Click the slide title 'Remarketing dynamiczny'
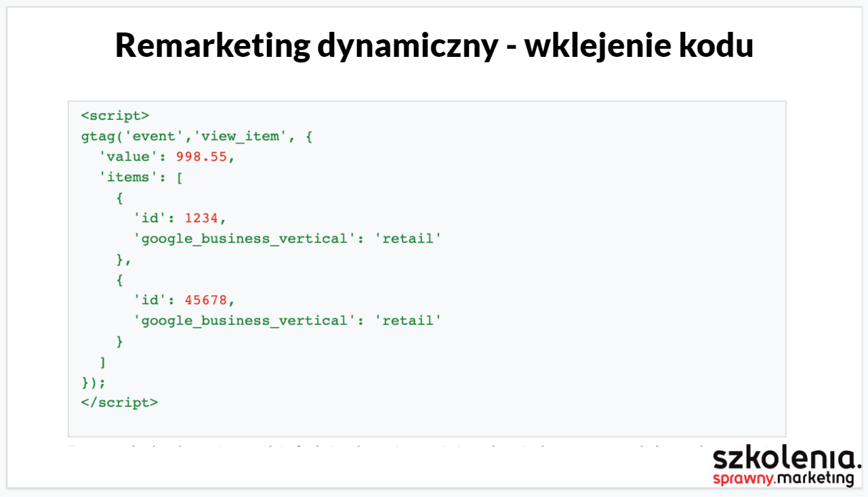 306,46
